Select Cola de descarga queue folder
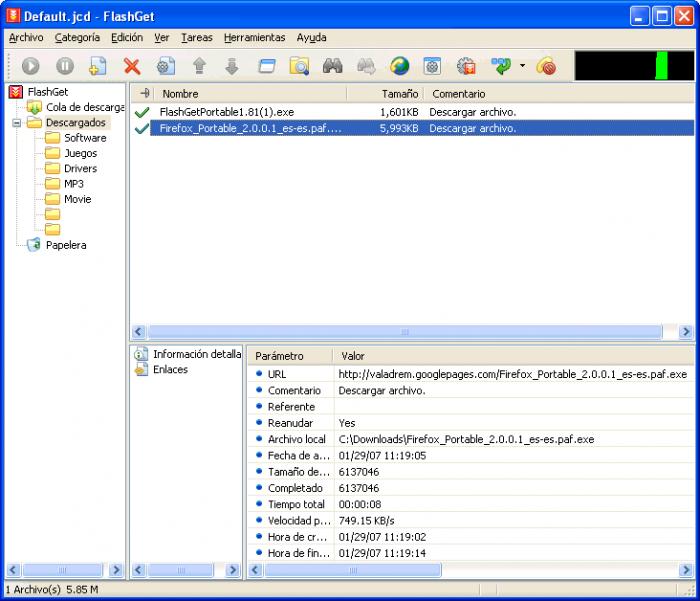The image size is (700, 601). click(x=84, y=107)
